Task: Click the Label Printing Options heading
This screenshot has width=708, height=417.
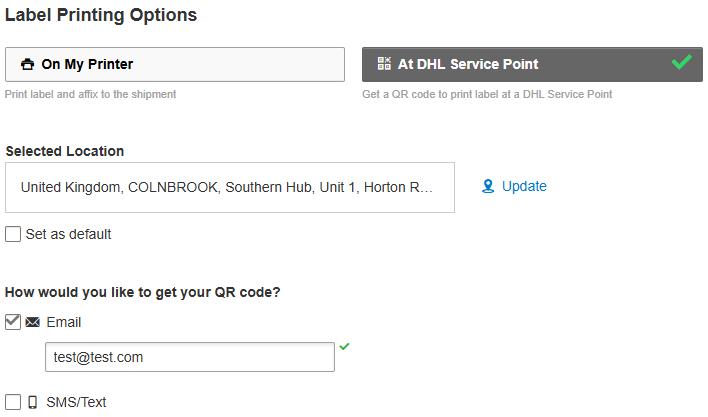Action: 101,15
